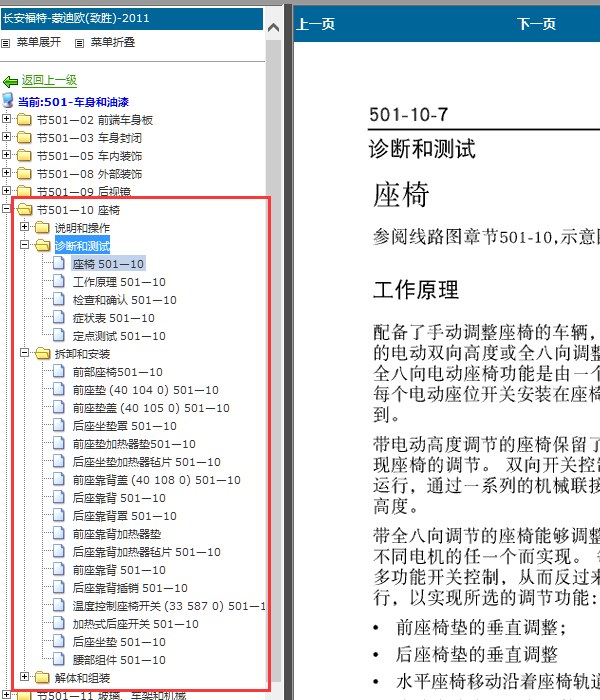
Task: Select 节501—09 后视镜 tree row
Action: pyautogui.click(x=83, y=192)
